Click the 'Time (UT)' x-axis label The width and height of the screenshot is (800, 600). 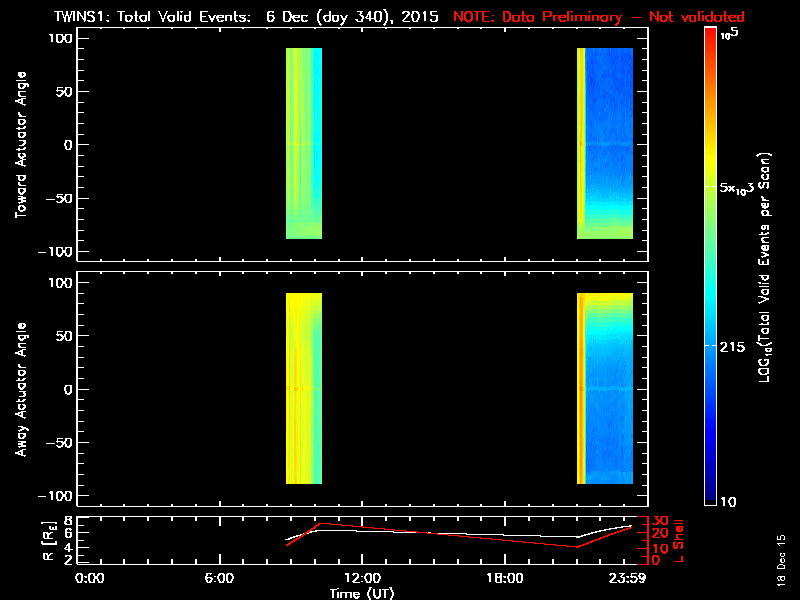pyautogui.click(x=361, y=592)
